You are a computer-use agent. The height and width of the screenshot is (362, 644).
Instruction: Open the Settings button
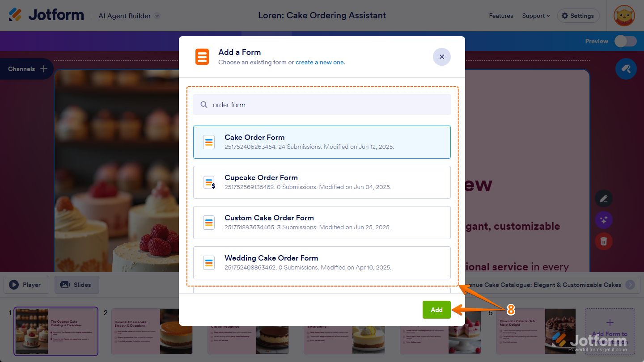pos(578,16)
